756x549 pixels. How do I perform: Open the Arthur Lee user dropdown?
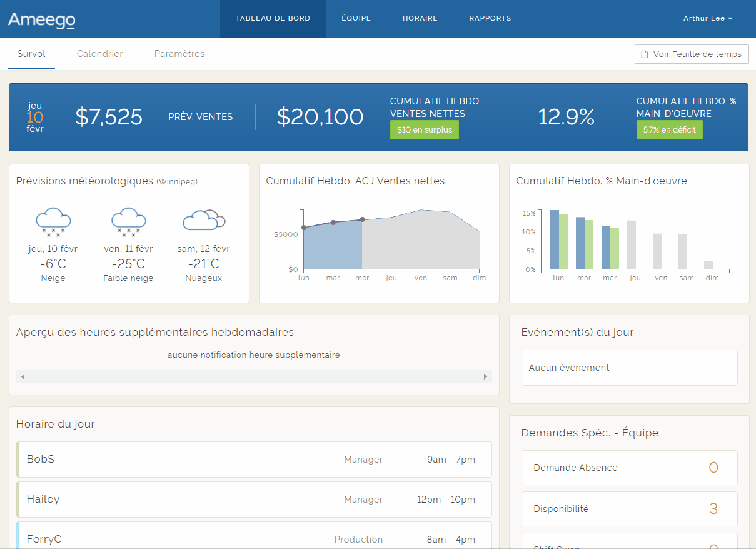coord(708,18)
